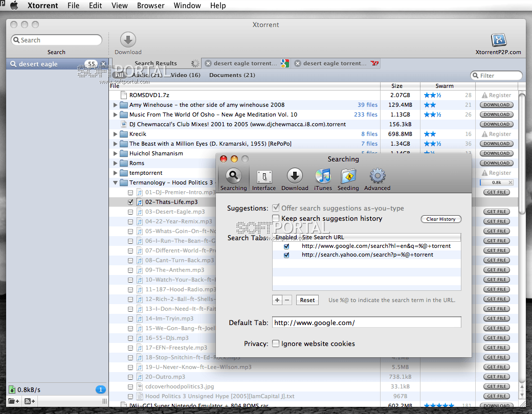Click the Apple menu icon
Image resolution: width=532 pixels, height=414 pixels.
pyautogui.click(x=14, y=6)
